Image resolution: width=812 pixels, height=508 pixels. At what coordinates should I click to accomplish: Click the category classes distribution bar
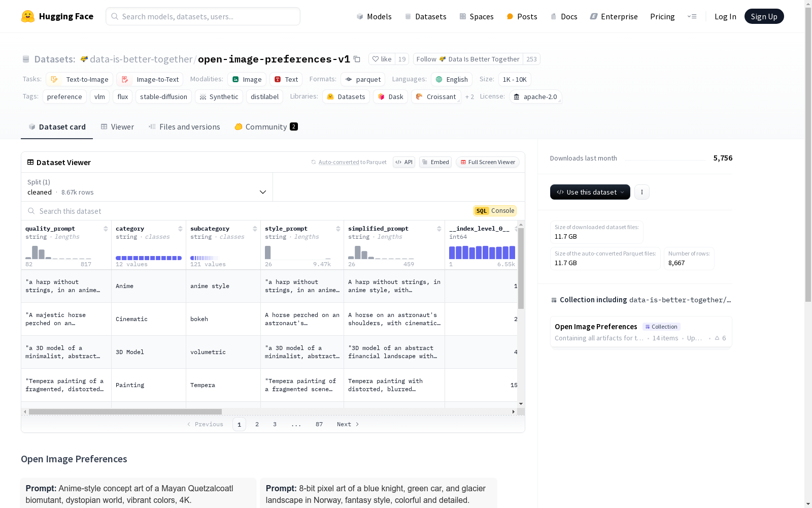[149, 258]
